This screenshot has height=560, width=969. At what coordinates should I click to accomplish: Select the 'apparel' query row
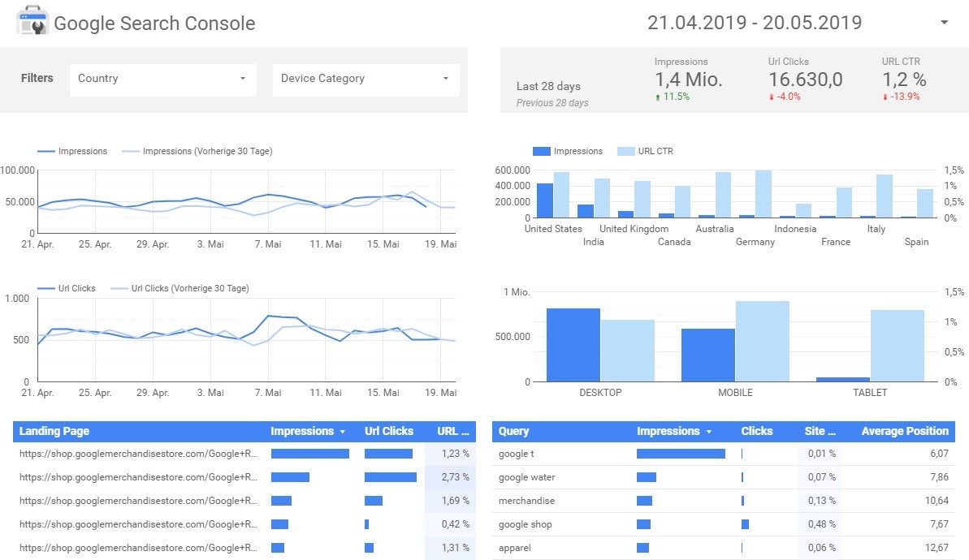(724, 548)
